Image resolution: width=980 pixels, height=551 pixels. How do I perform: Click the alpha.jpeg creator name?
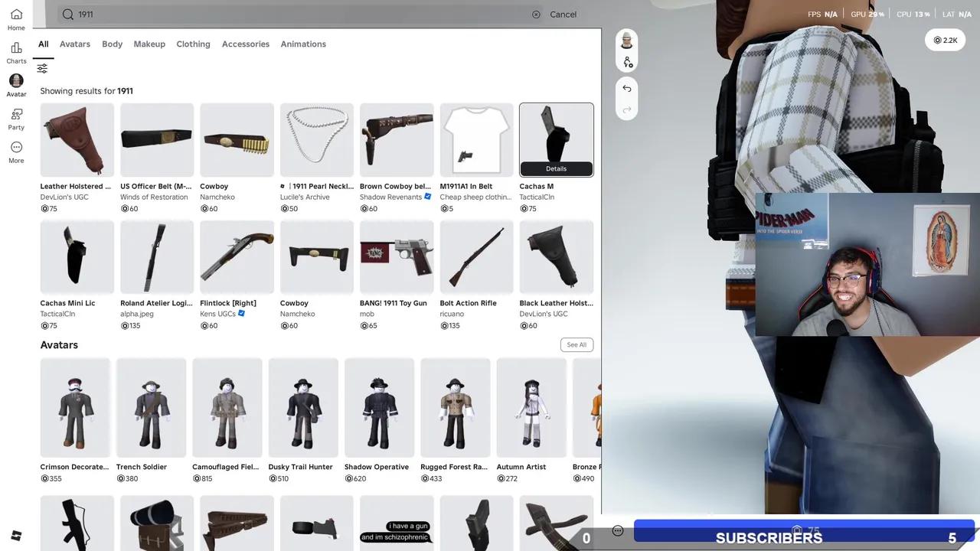[x=137, y=314]
